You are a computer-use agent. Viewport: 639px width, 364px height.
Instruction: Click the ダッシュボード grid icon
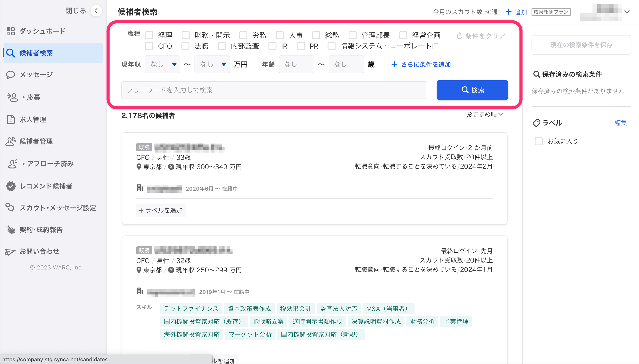10,31
